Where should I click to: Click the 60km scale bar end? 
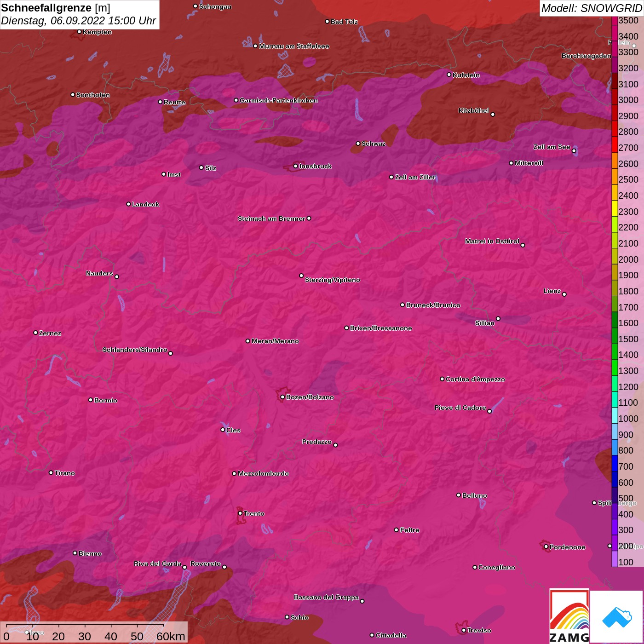[164, 627]
